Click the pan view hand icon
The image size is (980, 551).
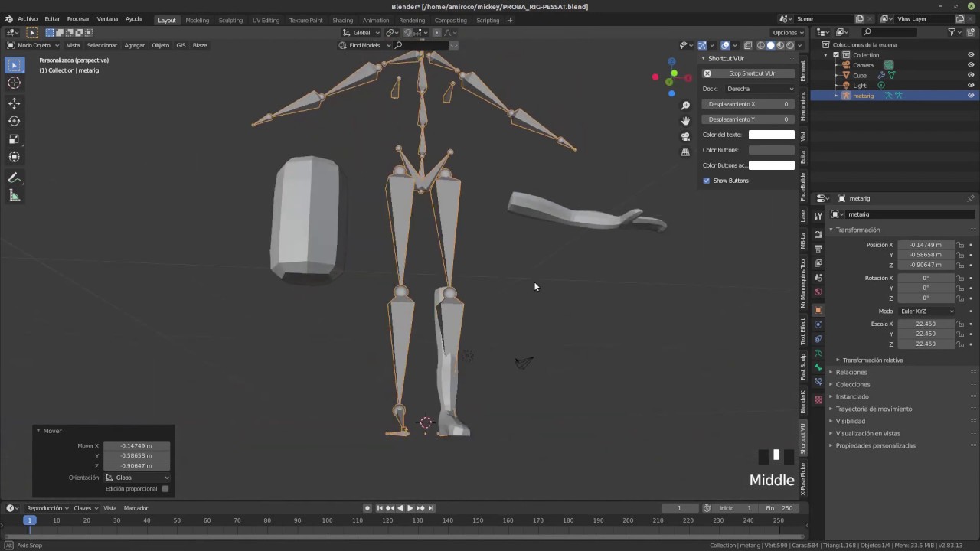[x=685, y=121]
